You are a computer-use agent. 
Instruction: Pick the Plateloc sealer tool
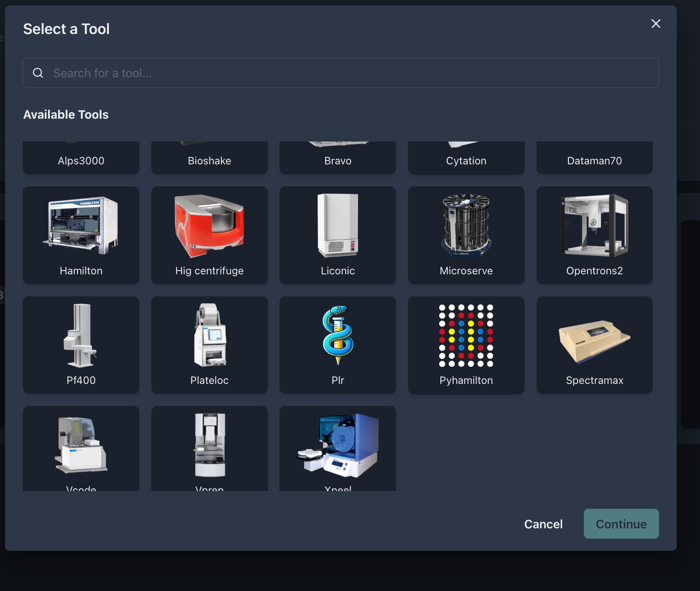209,344
